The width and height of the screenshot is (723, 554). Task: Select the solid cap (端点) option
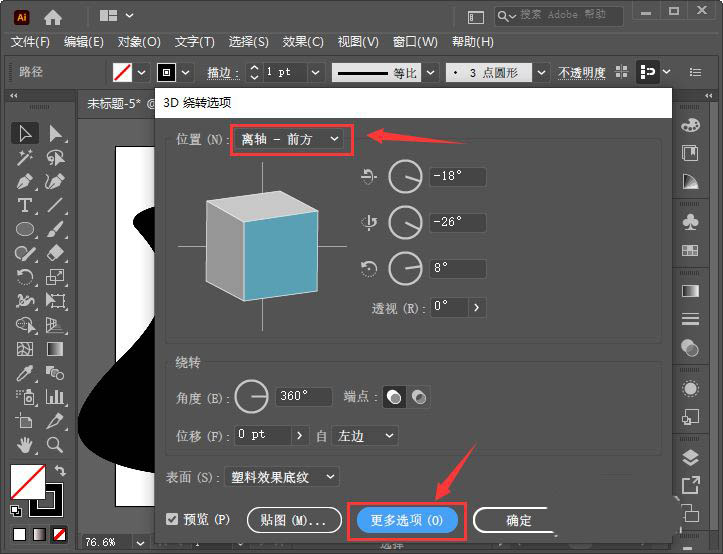click(x=394, y=397)
